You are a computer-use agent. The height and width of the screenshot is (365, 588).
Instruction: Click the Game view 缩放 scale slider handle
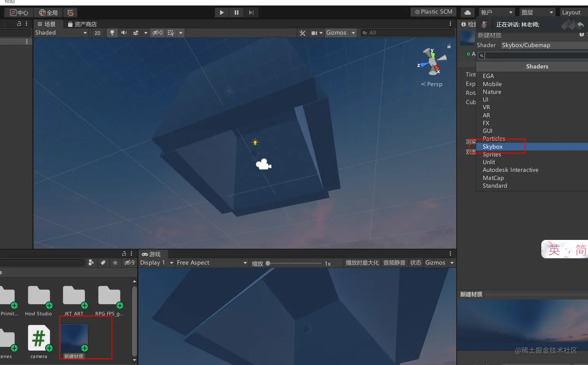click(x=268, y=263)
